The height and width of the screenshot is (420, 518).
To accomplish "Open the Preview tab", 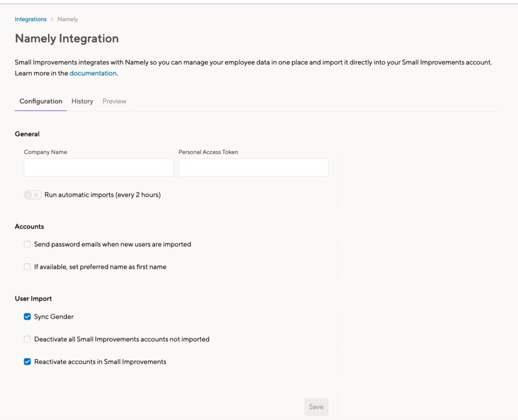I will click(x=114, y=101).
